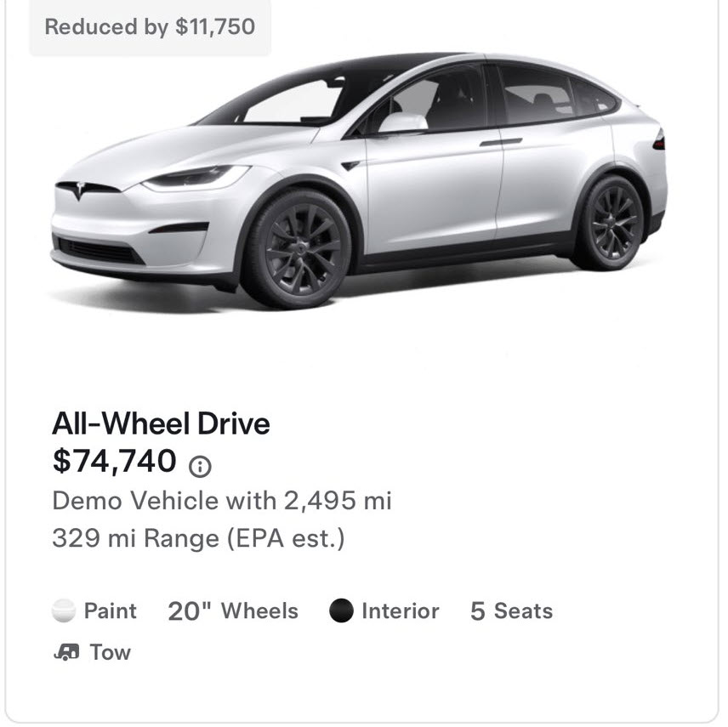Click the tow hitch icon
728x727 pixels.
65,652
